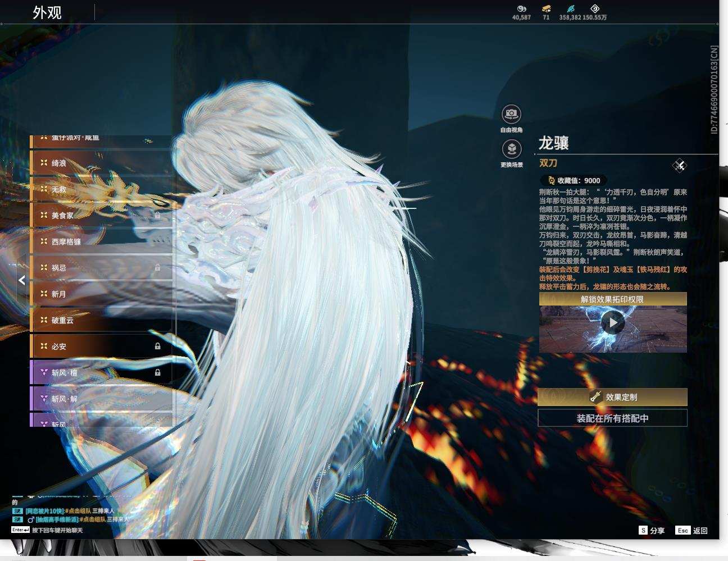Screen dimensions: 728x561
Task: Click the Enter key hint icon in chat
Action: [x=20, y=530]
